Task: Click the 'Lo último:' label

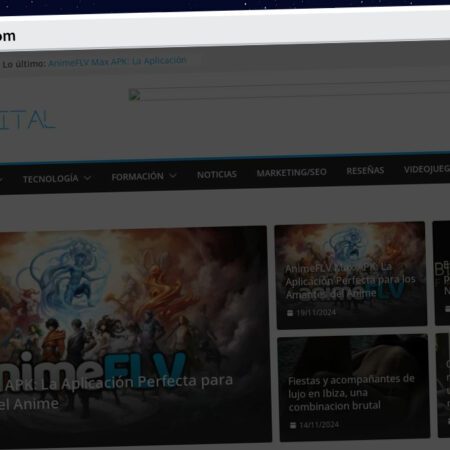Action: pos(24,64)
